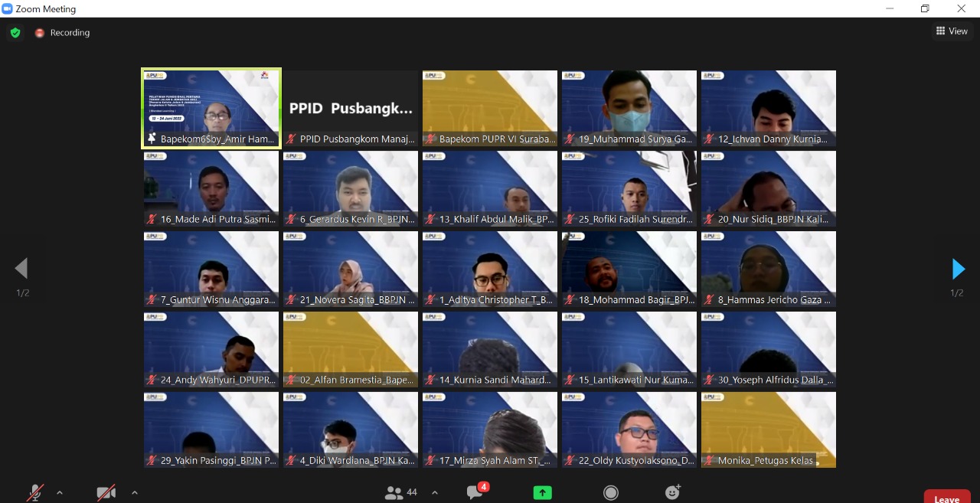Open Chat with 4 unread messages

click(x=475, y=492)
